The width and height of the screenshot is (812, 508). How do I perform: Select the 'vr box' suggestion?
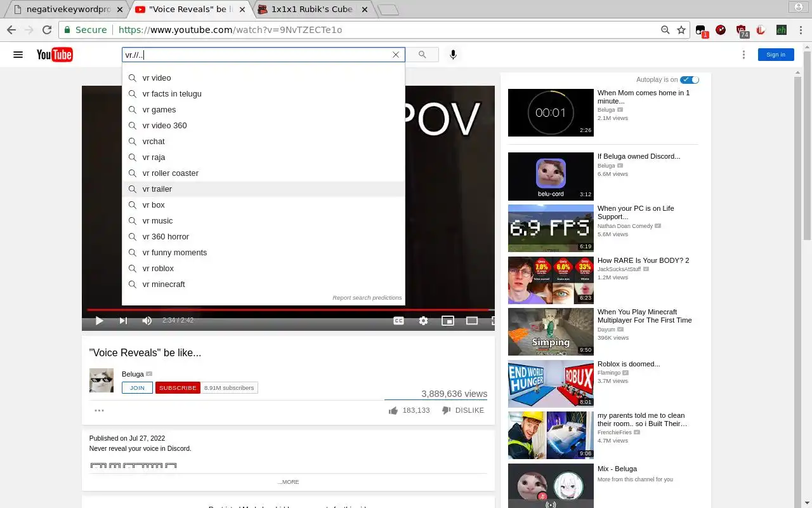point(263,204)
